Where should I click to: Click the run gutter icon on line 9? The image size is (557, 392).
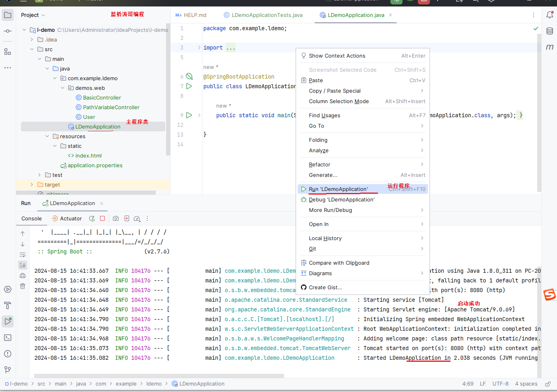(189, 115)
